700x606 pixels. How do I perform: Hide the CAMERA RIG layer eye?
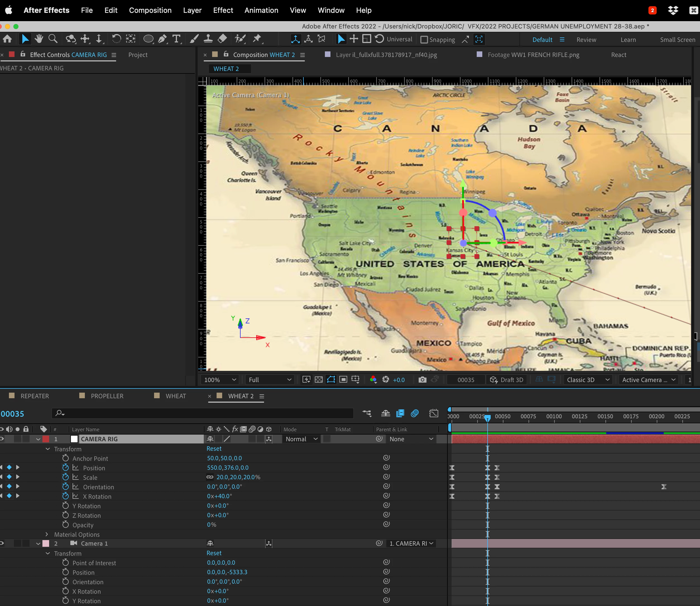tap(2, 439)
